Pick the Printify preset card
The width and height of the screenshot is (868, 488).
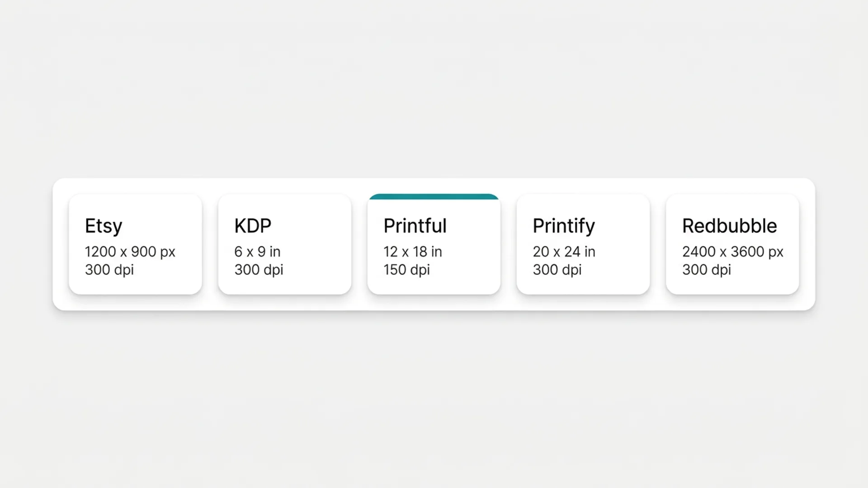tap(583, 244)
